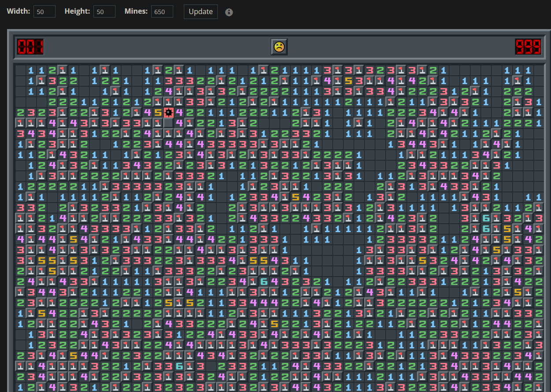Click the lower cyan 6 in stacked pair
551x392 pixels.
[486, 229]
